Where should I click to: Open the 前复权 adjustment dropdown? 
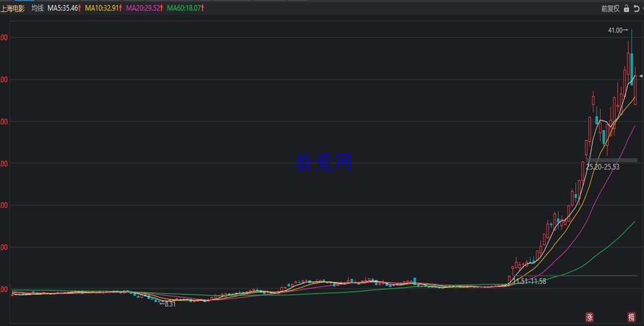pyautogui.click(x=610, y=8)
